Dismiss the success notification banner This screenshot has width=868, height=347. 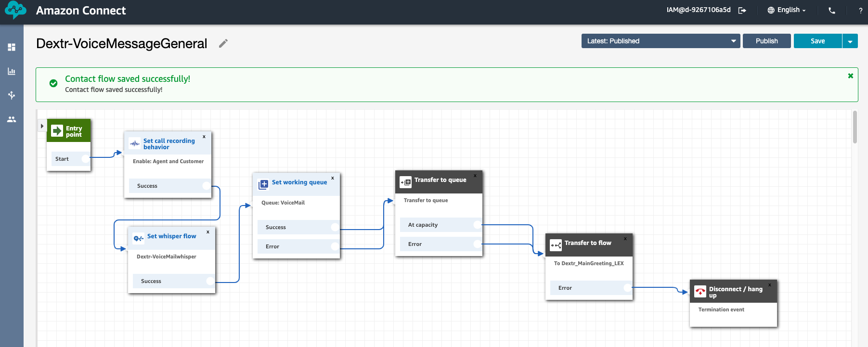[851, 76]
